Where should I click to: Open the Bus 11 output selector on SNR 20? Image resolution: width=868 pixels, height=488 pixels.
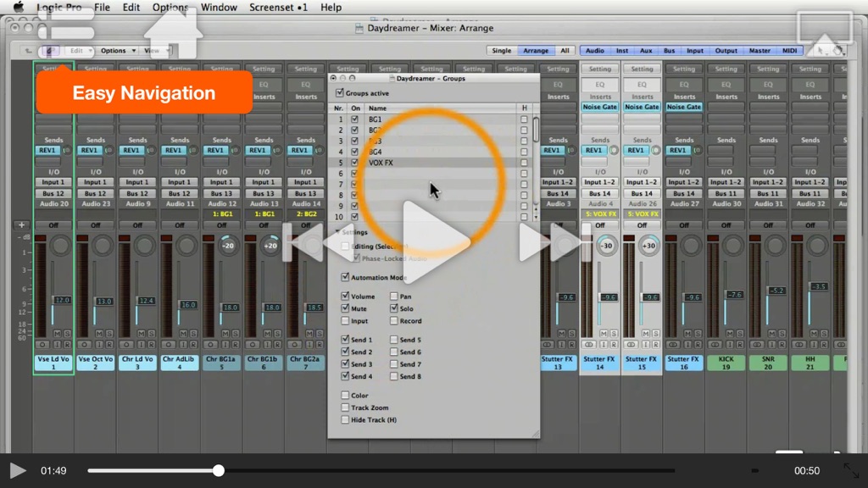(768, 194)
